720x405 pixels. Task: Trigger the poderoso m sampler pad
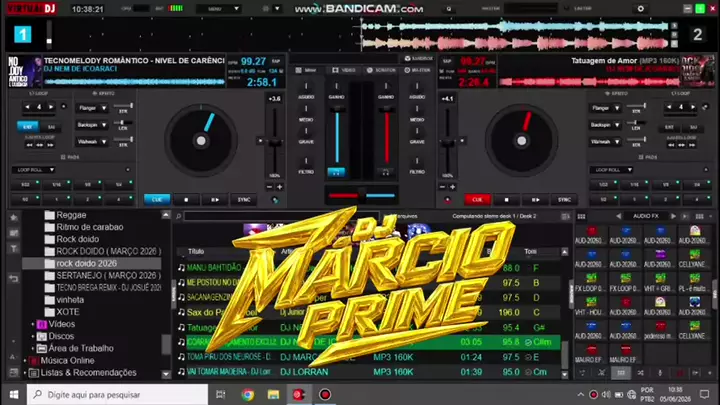coord(660,330)
